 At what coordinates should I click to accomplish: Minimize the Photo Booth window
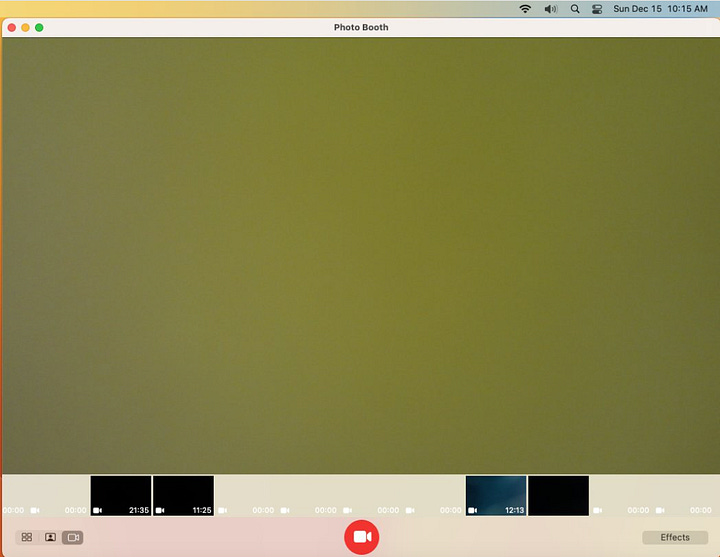click(x=26, y=28)
